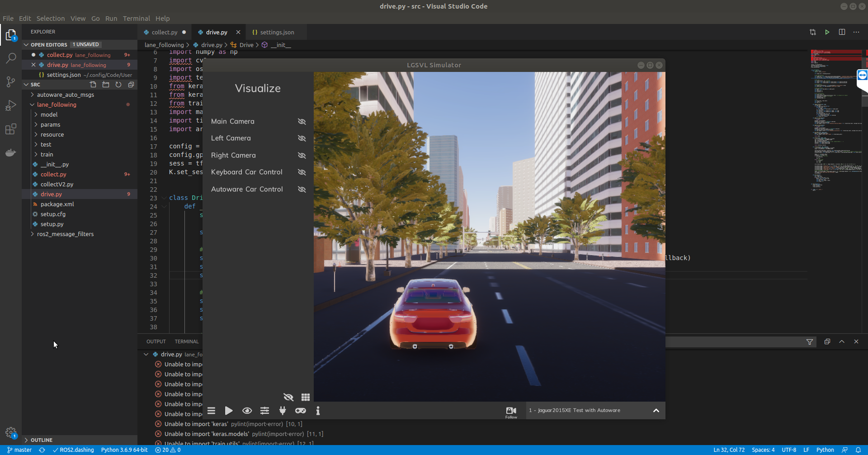Click Python 3.6.9 64-bit in the status bar
Viewport: 868px width, 455px height.
click(x=124, y=450)
